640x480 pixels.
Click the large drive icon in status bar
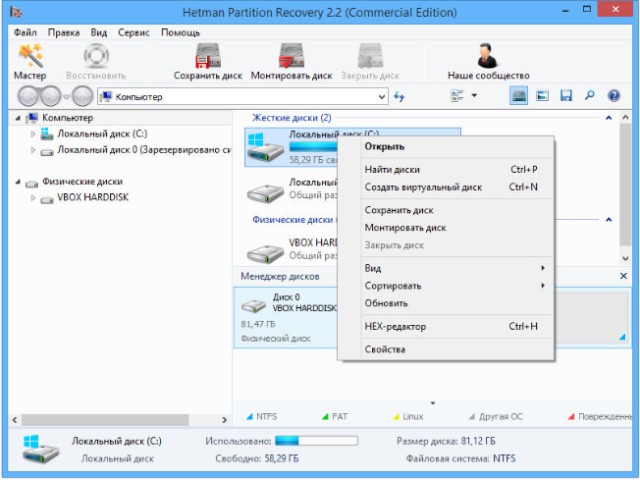pos(40,449)
